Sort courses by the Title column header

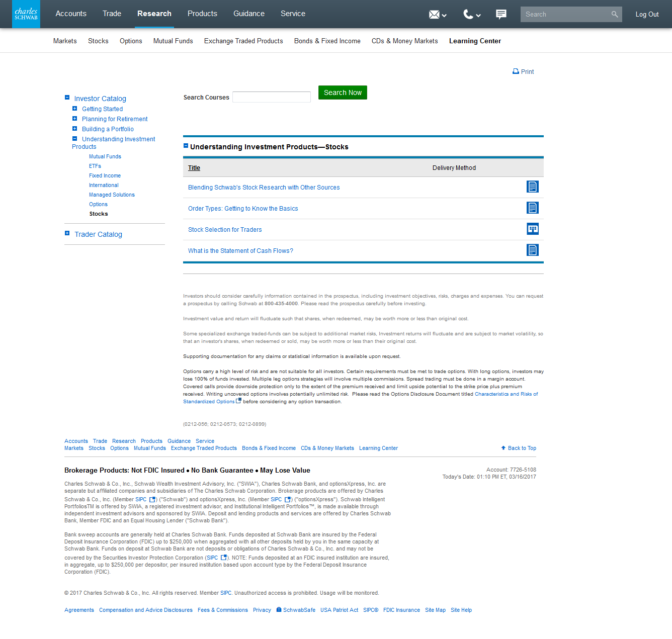pyautogui.click(x=194, y=168)
